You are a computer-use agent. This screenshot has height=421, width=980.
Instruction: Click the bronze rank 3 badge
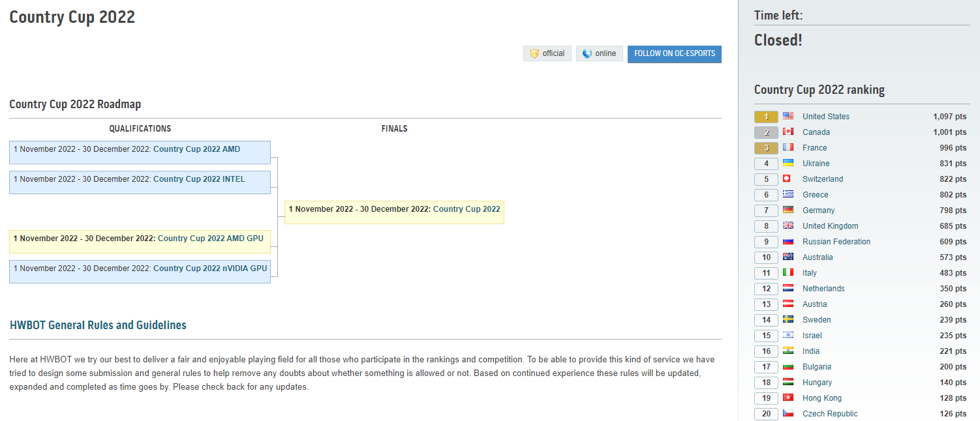tap(766, 148)
